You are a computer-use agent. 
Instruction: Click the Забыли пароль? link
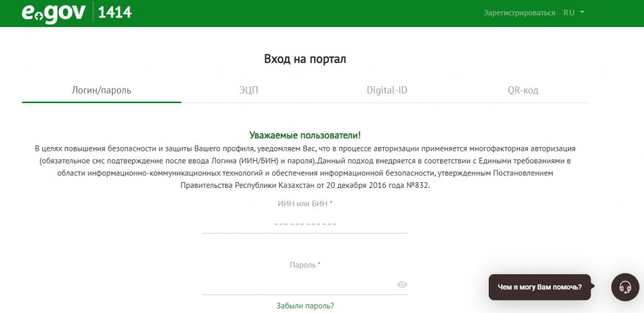tap(305, 305)
